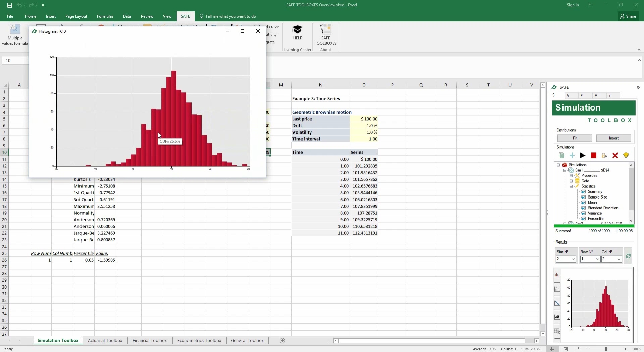Image resolution: width=644 pixels, height=352 pixels.
Task: Open the Row Nº dropdown
Action: [597, 259]
